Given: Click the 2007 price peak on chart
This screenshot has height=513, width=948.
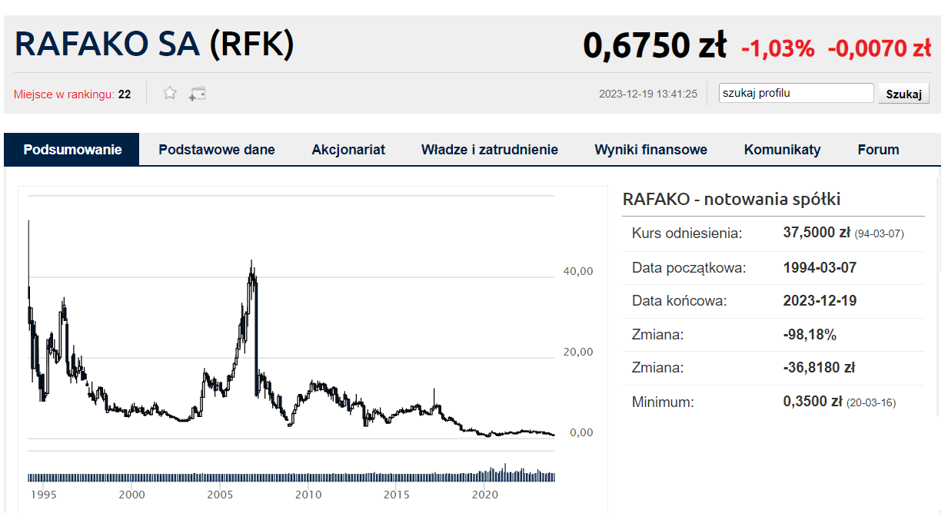Looking at the screenshot, I should pyautogui.click(x=252, y=272).
